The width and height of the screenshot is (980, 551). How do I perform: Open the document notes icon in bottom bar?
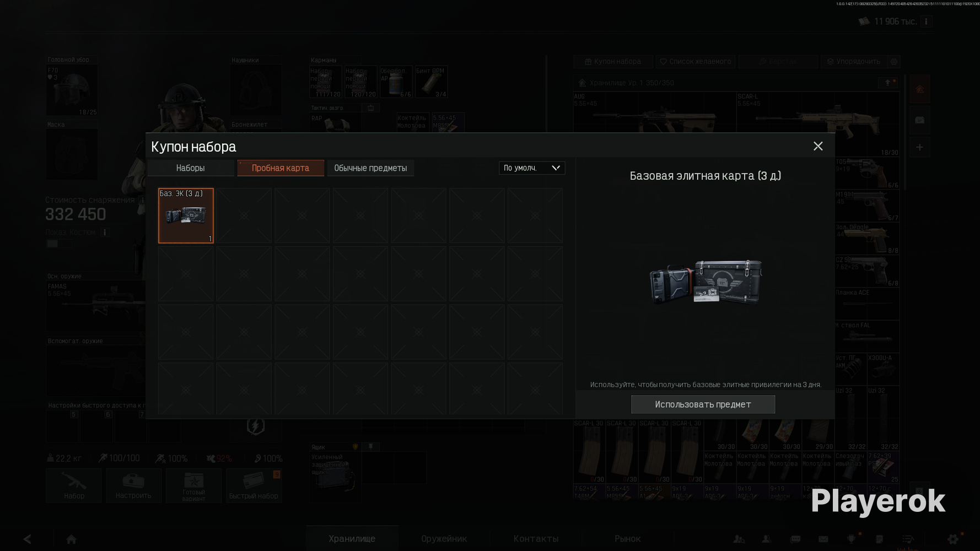880,539
